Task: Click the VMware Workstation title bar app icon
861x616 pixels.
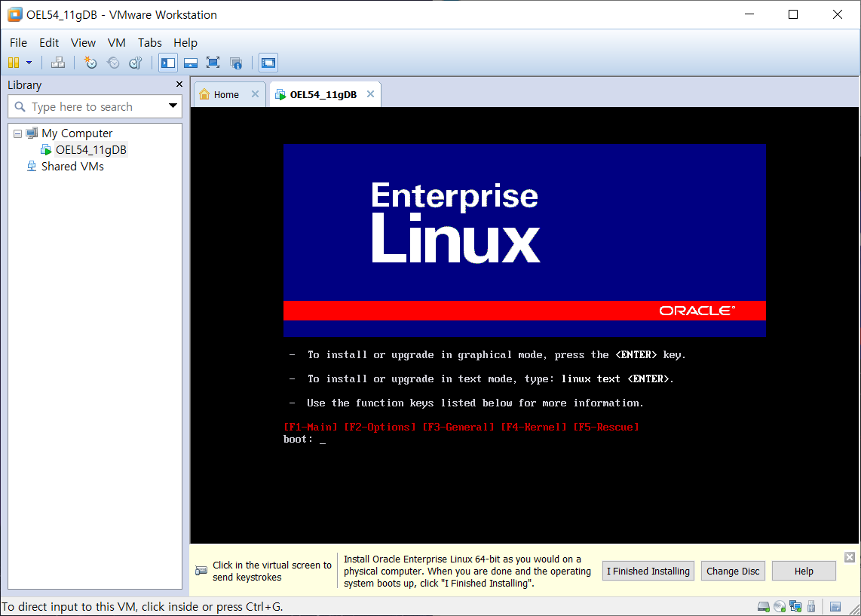Action: 15,15
